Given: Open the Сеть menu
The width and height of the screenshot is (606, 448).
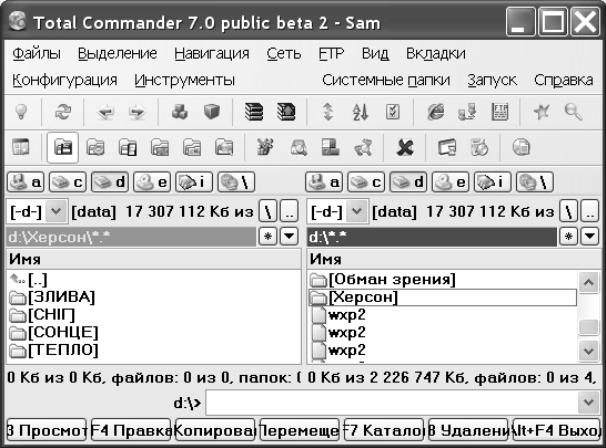Looking at the screenshot, I should click(x=284, y=53).
